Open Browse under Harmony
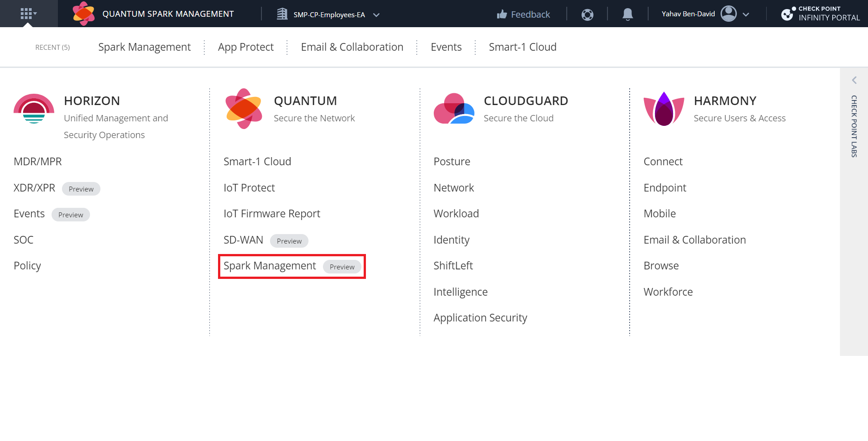Screen dimensions: 868x441 tap(661, 266)
